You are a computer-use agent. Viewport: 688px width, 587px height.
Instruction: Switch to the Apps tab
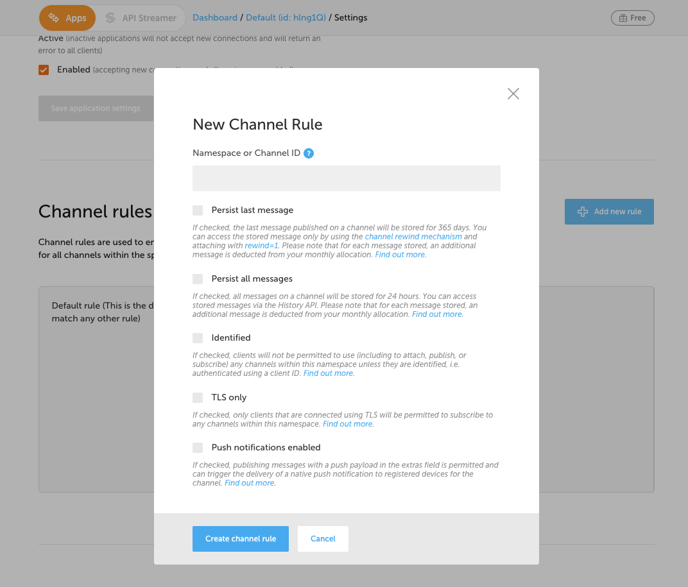67,18
